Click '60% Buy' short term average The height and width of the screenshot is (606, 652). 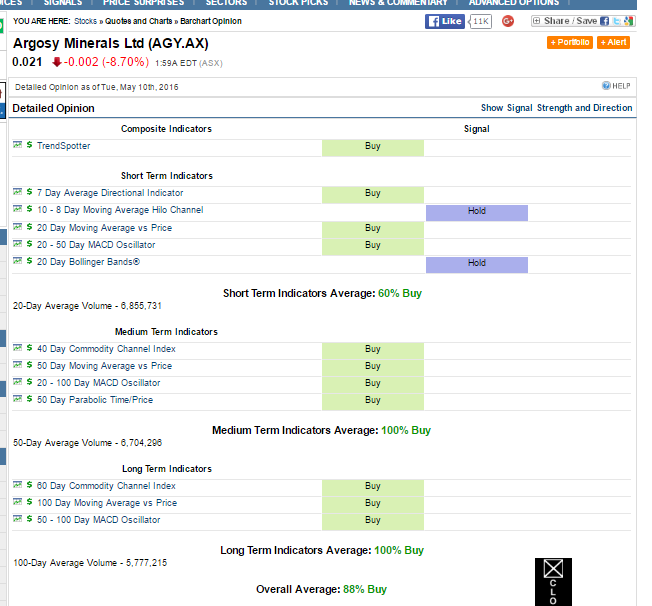click(x=400, y=293)
